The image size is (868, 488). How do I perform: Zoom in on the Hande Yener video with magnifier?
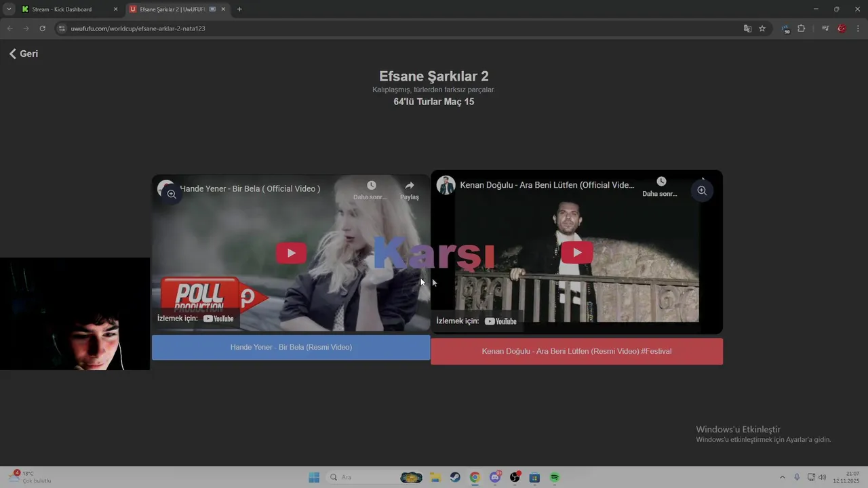[x=172, y=194]
